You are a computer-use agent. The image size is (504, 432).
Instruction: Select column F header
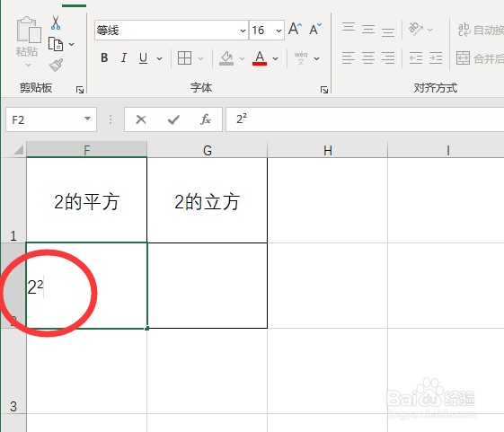[87, 150]
